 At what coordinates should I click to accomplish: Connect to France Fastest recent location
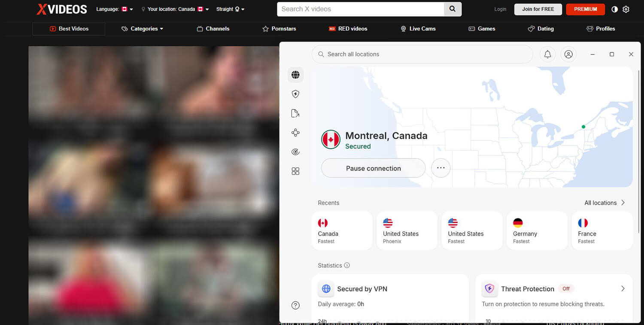[x=602, y=231]
